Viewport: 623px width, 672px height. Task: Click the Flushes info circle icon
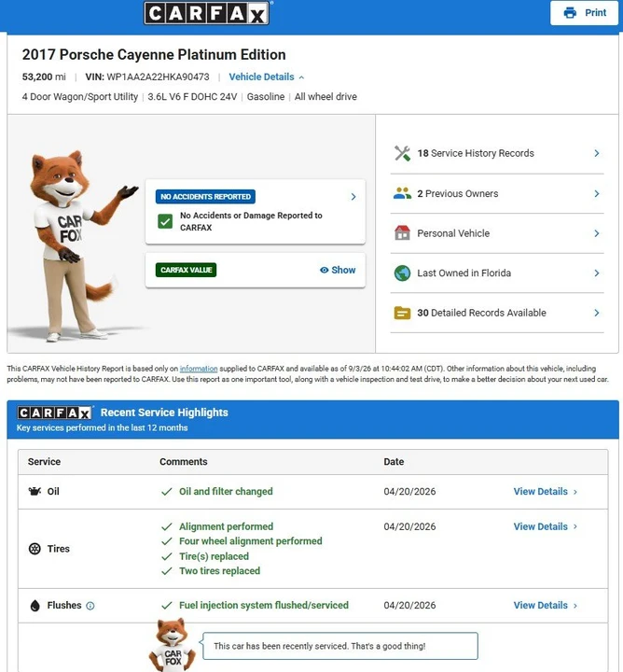[x=90, y=606]
